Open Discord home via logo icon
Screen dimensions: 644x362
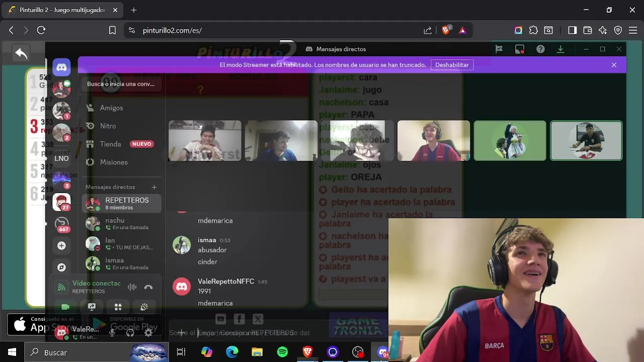(x=61, y=67)
